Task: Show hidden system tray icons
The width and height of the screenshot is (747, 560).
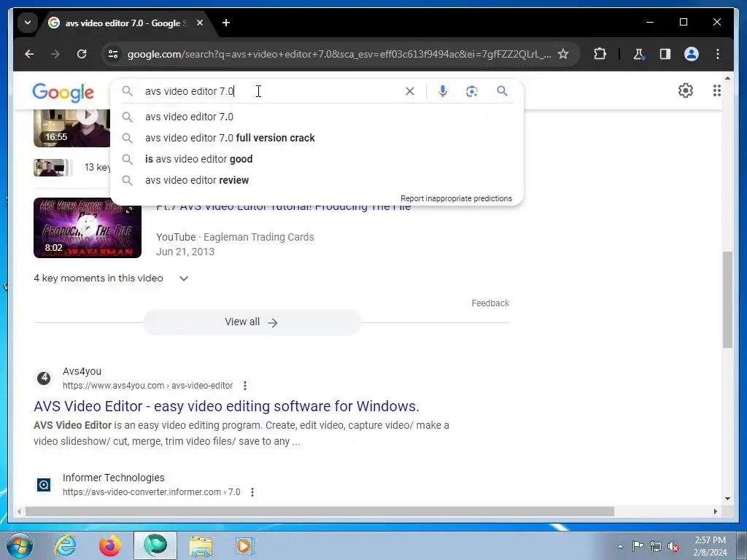Action: 620,546
